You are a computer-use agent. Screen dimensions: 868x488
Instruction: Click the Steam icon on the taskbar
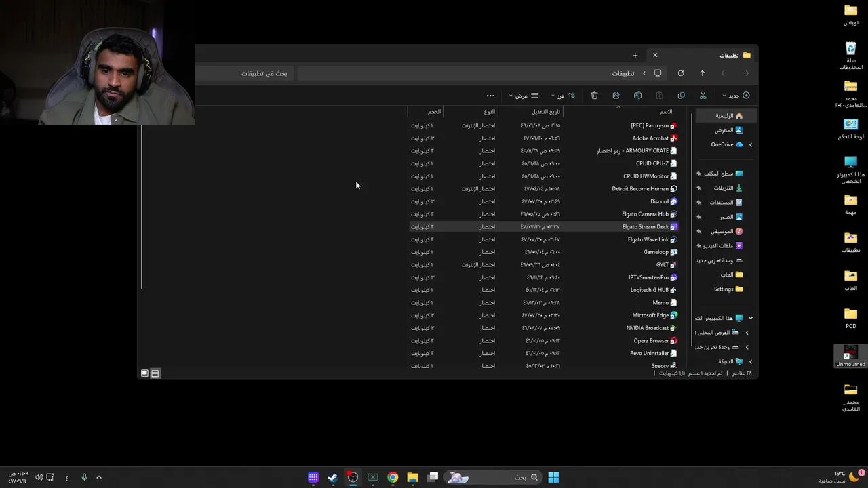[x=332, y=477]
